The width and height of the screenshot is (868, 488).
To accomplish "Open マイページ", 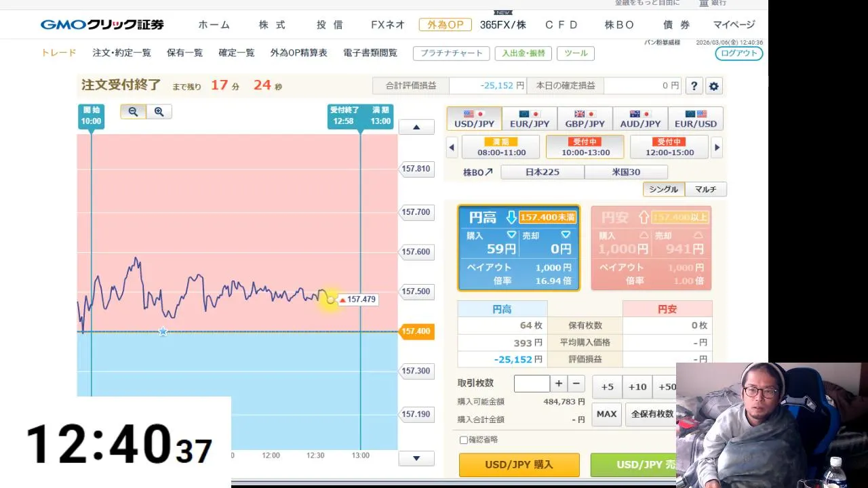I will tap(734, 25).
